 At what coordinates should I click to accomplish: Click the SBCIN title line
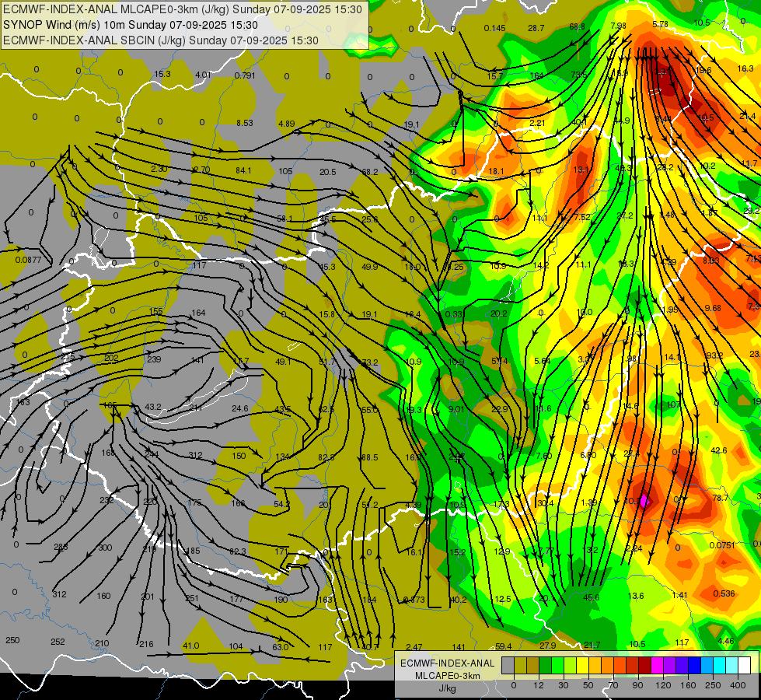click(161, 40)
